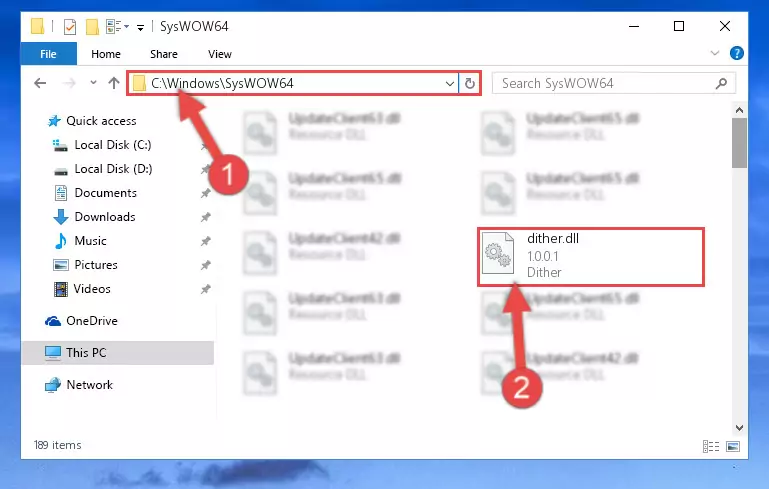Open the address bar history dropdown
Image resolution: width=769 pixels, height=489 pixels.
click(x=449, y=83)
